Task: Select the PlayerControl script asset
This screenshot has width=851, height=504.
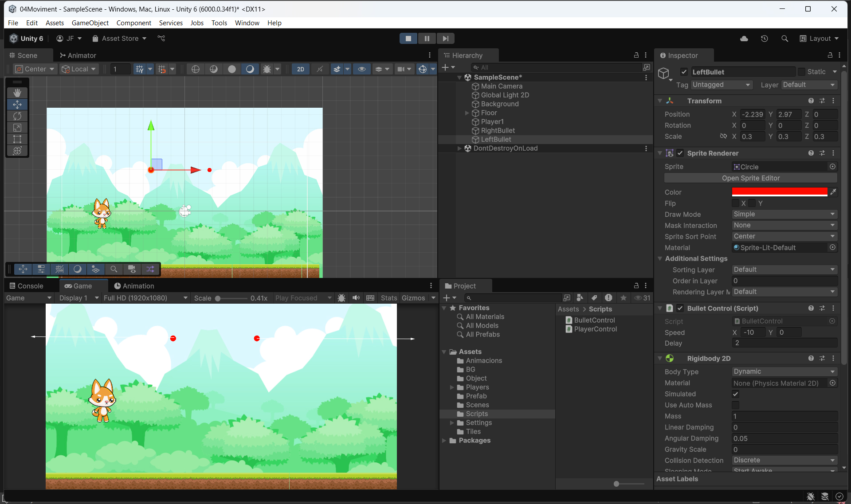Action: tap(595, 329)
